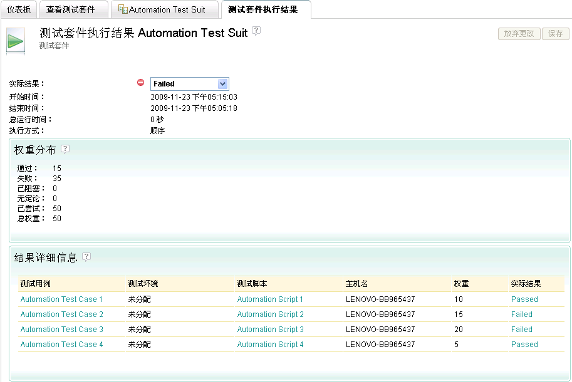Click help icon next to 结果详细信息 heading
The height and width of the screenshot is (382, 572).
point(86,256)
